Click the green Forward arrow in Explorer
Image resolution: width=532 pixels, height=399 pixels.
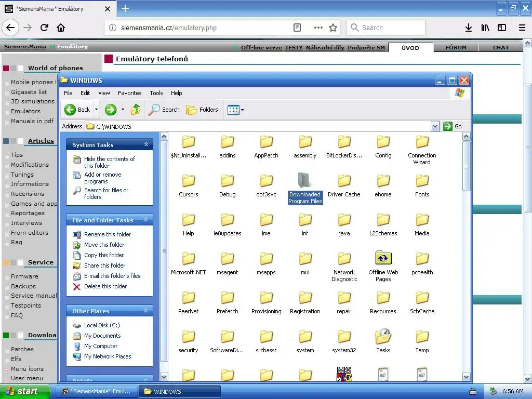[x=111, y=110]
